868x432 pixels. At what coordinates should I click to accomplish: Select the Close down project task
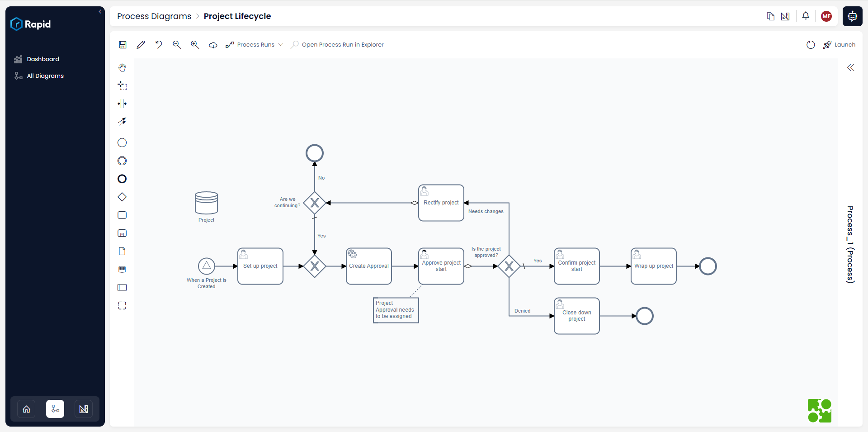click(577, 316)
